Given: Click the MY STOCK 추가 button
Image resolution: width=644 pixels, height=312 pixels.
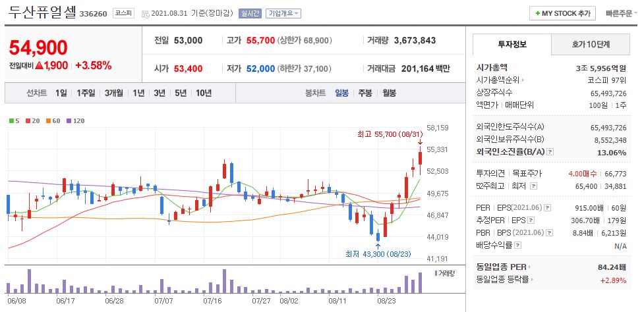Looking at the screenshot, I should pyautogui.click(x=562, y=14).
